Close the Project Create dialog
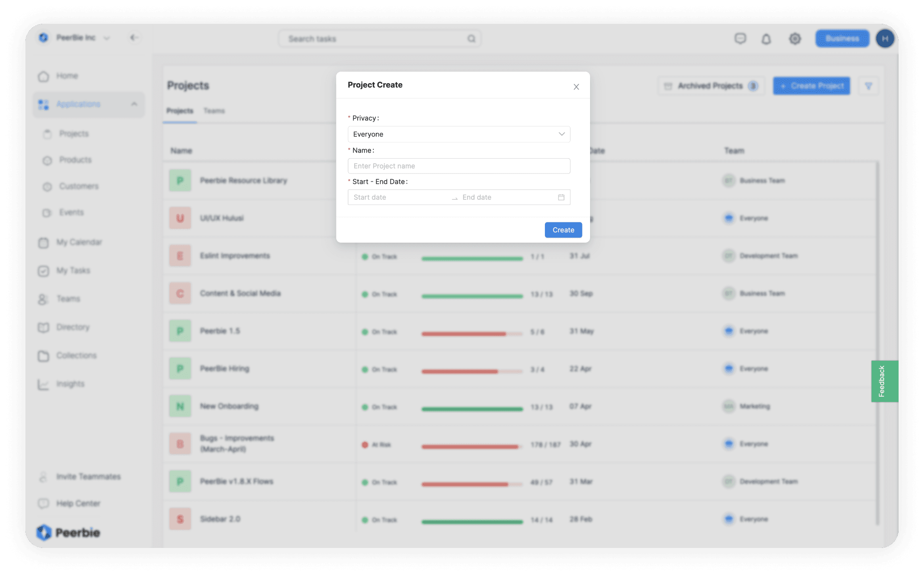 (576, 87)
